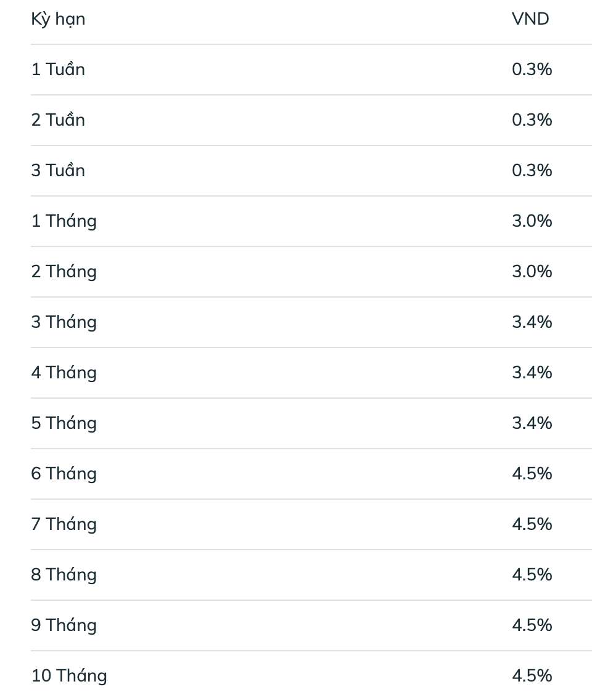Select the "3 Tháng" term label
Image resolution: width=592 pixels, height=700 pixels.
[x=64, y=322]
